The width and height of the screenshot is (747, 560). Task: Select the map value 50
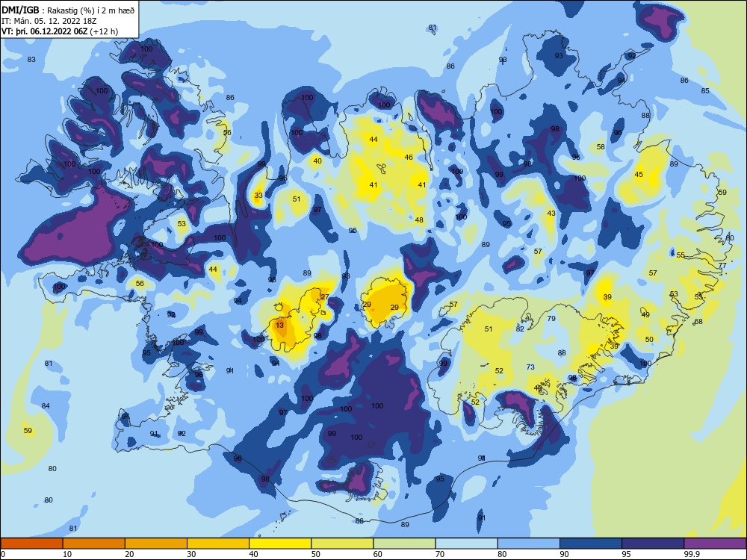tap(649, 340)
